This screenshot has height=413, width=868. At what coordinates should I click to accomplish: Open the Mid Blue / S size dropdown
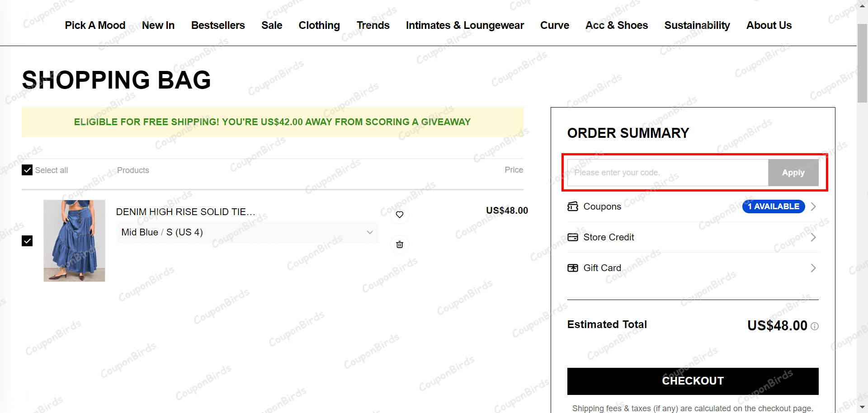tap(247, 232)
